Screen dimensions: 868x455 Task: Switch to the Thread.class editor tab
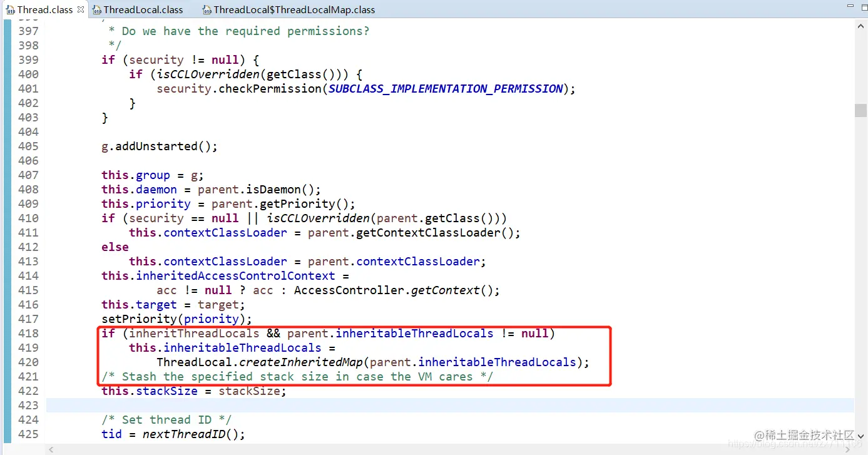point(44,9)
